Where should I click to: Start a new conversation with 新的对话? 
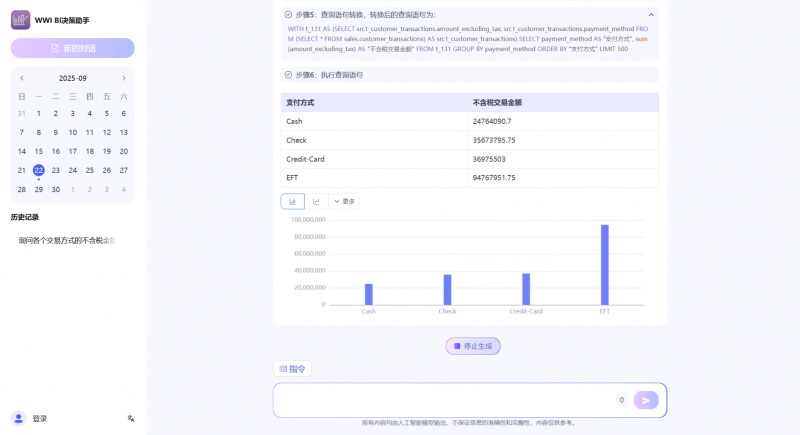[x=73, y=48]
